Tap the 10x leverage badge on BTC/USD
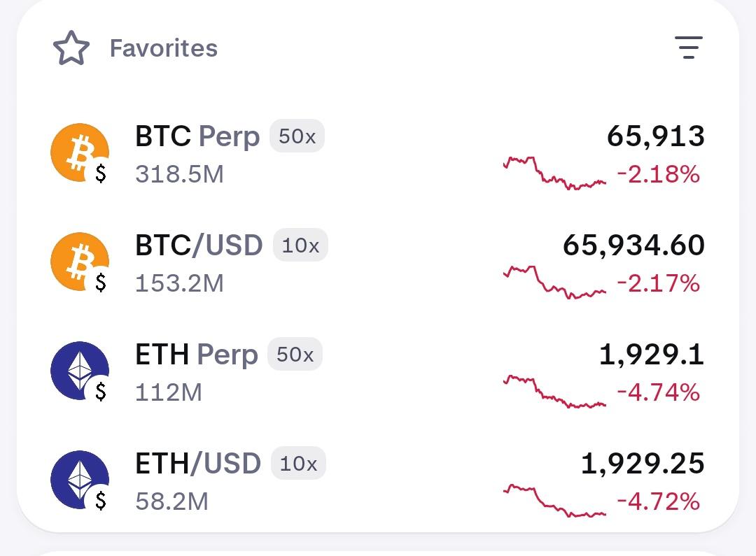The image size is (756, 556). [x=300, y=245]
